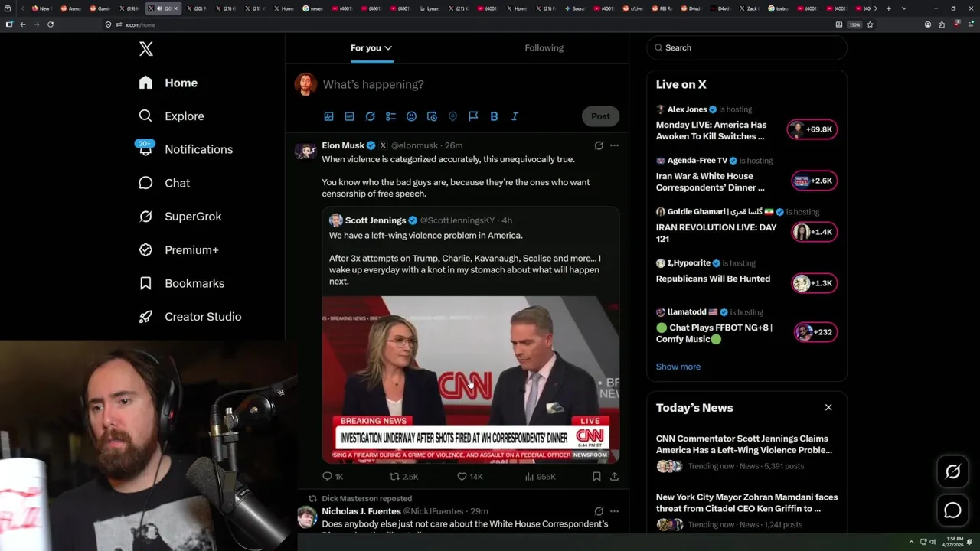Expand the For you chevron dropdown

(x=388, y=48)
